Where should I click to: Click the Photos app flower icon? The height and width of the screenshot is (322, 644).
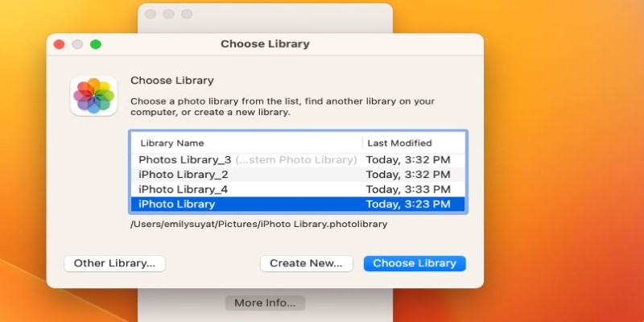tap(94, 96)
